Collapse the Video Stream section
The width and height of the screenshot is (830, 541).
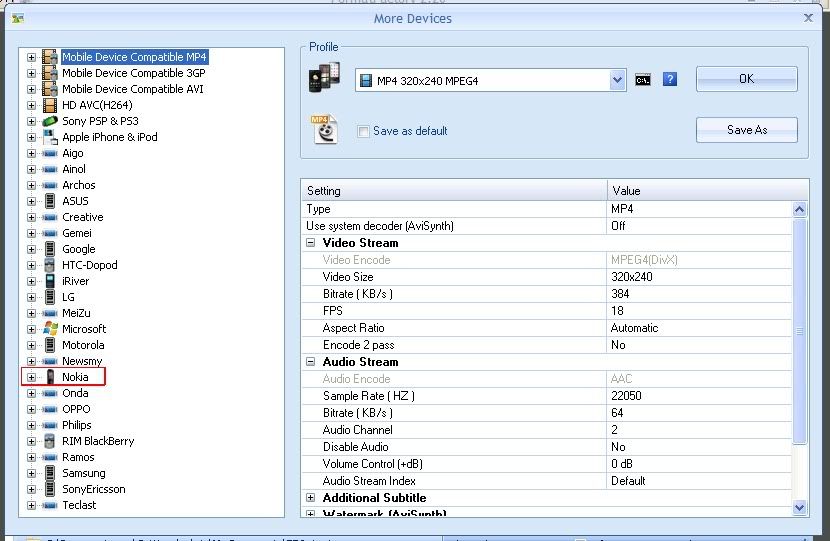point(311,243)
